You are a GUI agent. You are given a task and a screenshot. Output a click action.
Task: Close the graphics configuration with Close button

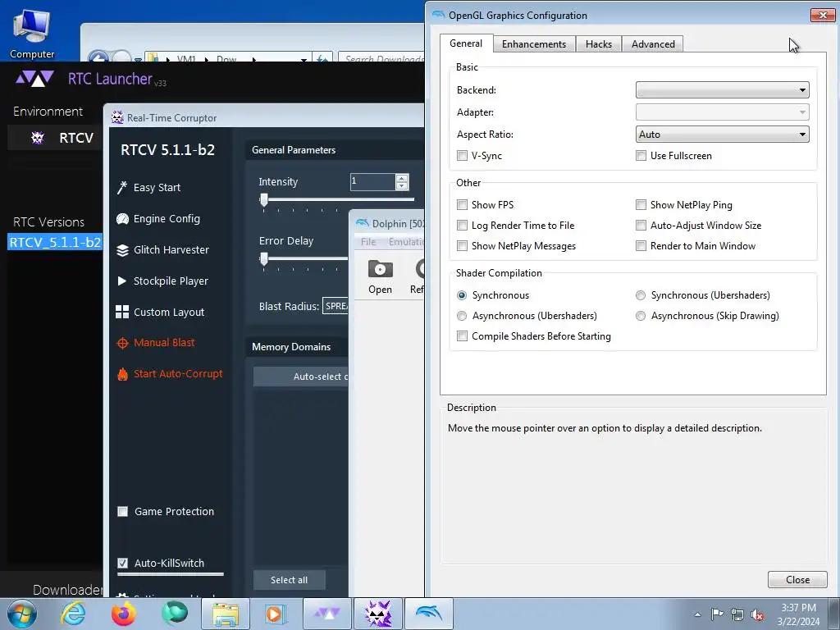[797, 580]
